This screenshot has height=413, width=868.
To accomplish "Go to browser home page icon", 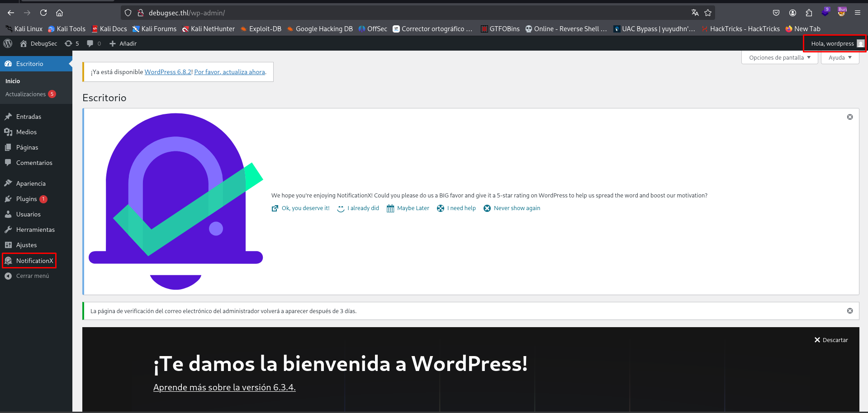I will click(60, 13).
